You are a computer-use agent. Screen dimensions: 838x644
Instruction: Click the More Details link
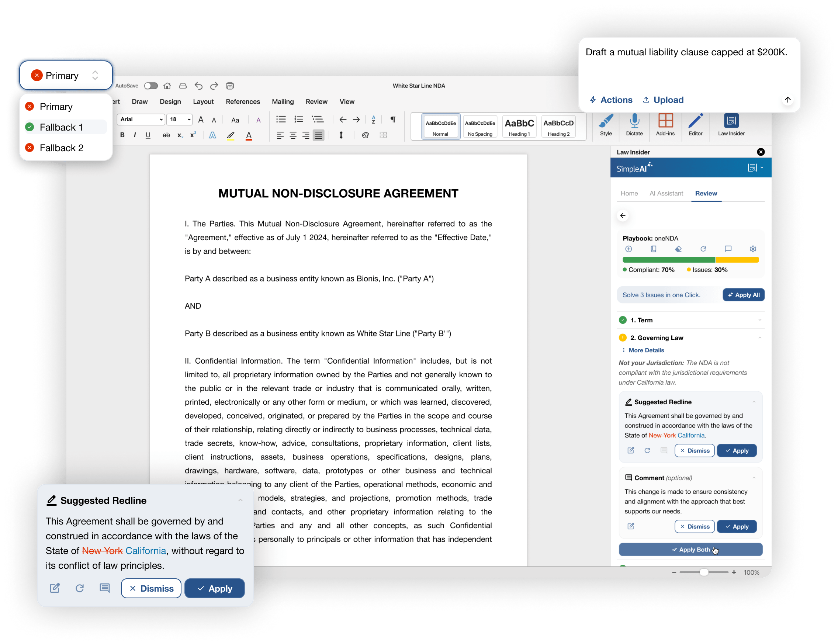point(646,350)
